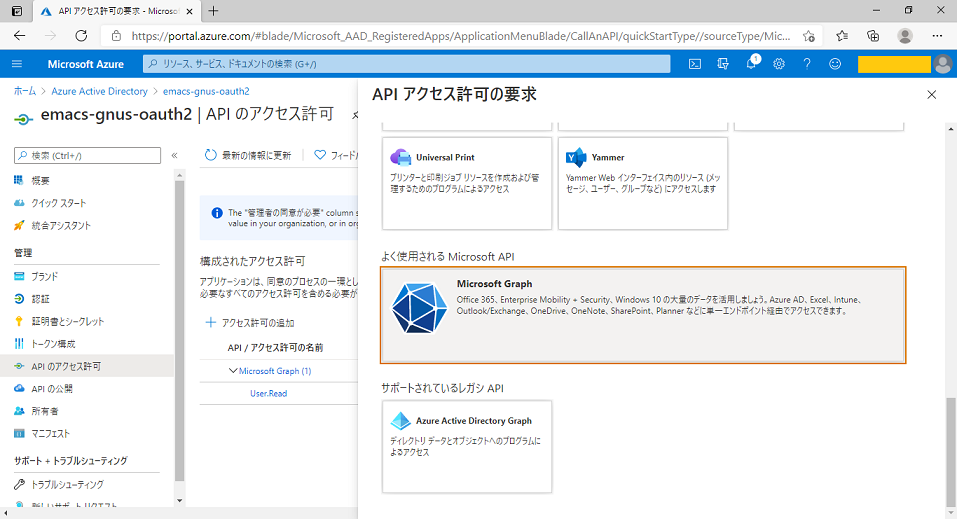Screen dimensions: 957x519
Task: Click the 所有者 people icon
Action: (19, 411)
